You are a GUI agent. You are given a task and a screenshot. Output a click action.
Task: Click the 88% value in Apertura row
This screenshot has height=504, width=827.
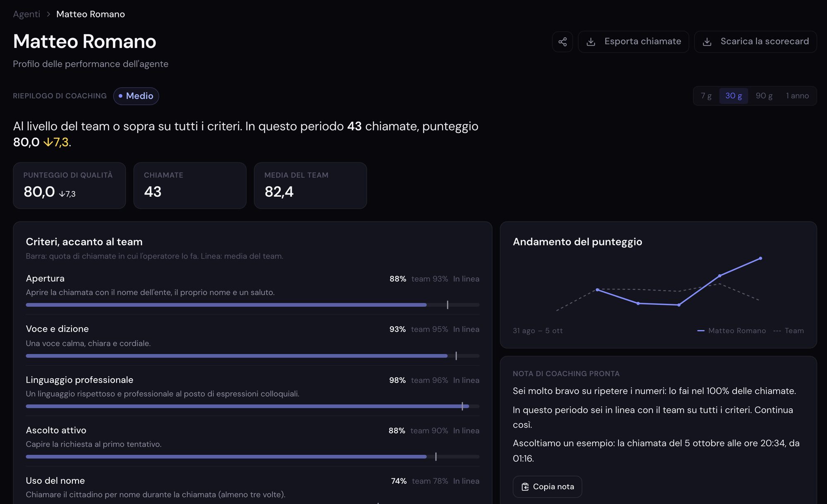(398, 279)
